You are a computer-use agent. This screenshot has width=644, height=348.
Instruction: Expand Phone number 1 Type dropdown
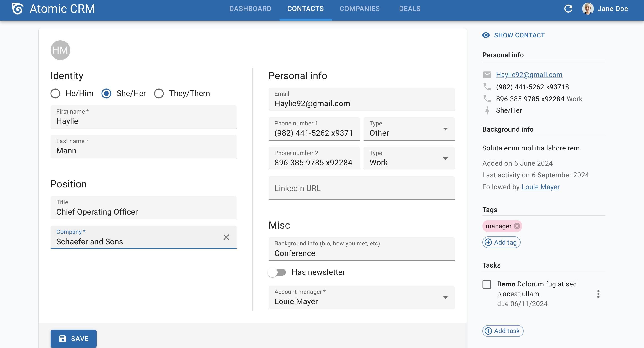(409, 129)
